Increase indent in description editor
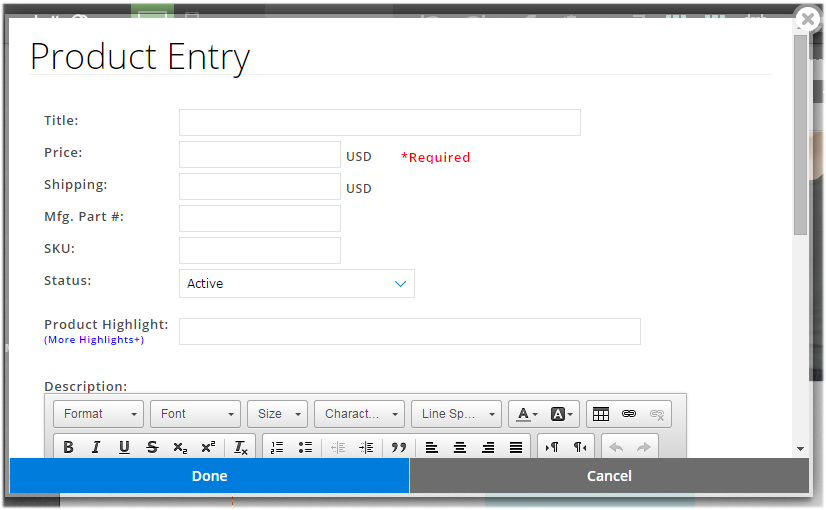Image resolution: width=826 pixels, height=510 pixels. click(366, 447)
